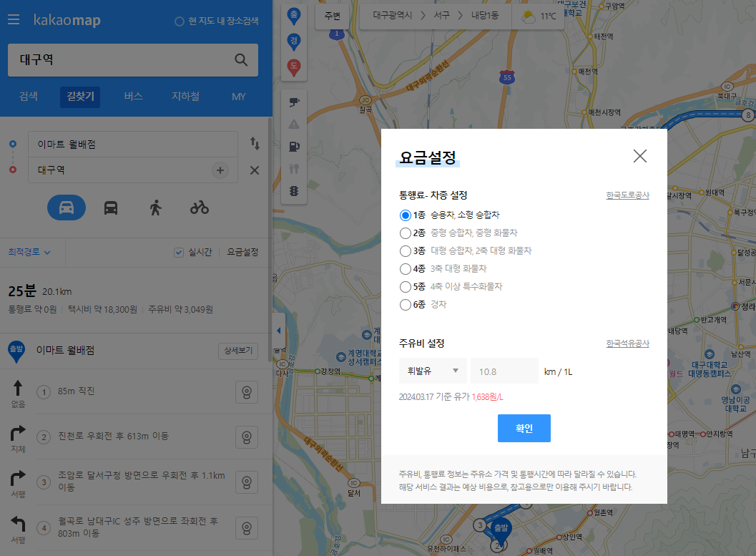Switch to 버스 tab

tap(133, 97)
